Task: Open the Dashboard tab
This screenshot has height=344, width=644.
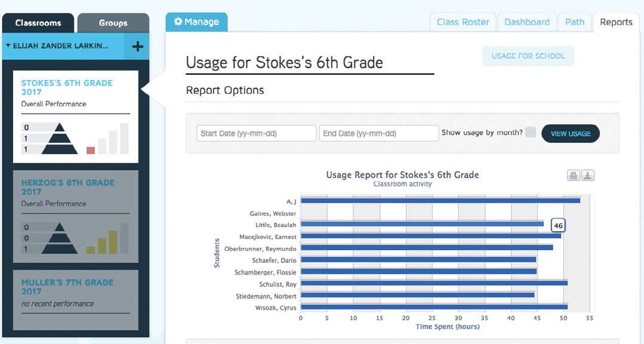Action: click(x=527, y=21)
